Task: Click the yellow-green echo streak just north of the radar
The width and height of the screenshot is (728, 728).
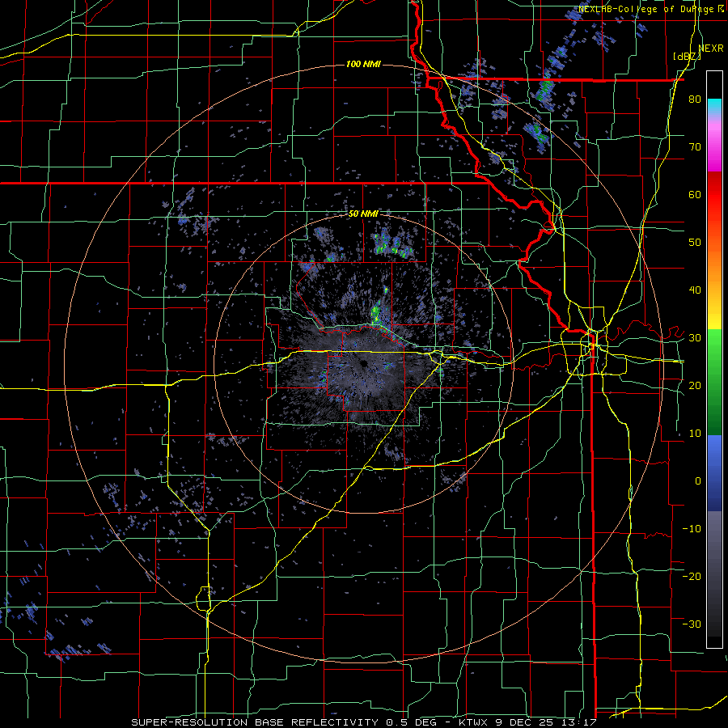Action: point(377,312)
